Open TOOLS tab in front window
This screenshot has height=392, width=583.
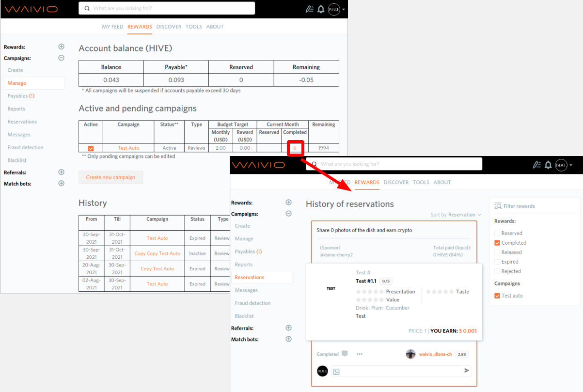click(421, 182)
